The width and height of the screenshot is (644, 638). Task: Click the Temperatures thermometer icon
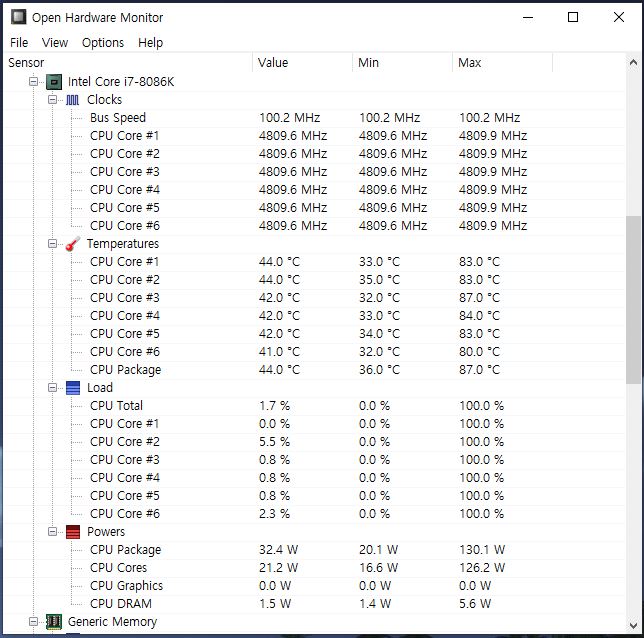pyautogui.click(x=73, y=244)
